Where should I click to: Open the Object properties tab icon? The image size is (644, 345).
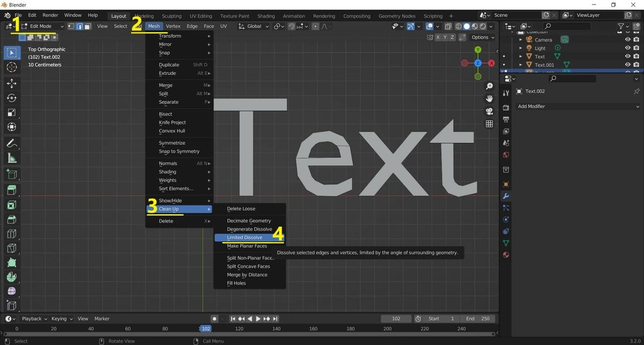coord(506,184)
